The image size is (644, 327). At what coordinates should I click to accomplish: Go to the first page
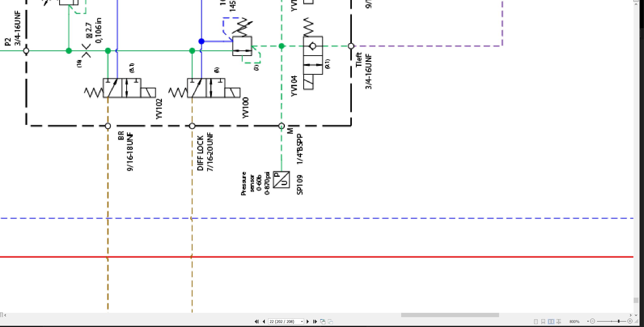click(256, 321)
